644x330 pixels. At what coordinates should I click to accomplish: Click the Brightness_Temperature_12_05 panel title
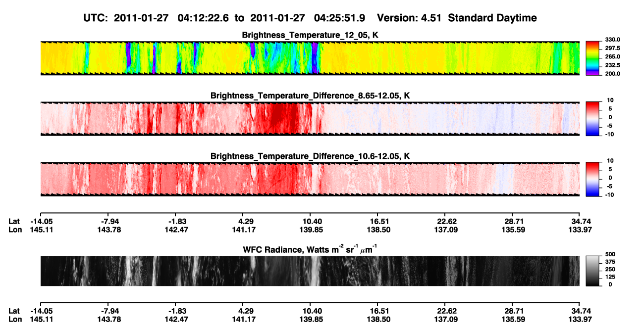pyautogui.click(x=310, y=35)
